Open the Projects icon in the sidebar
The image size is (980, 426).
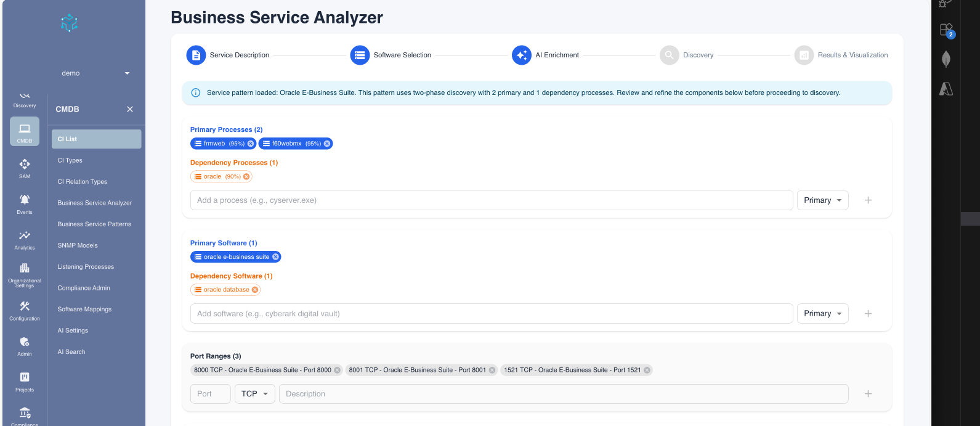[25, 377]
